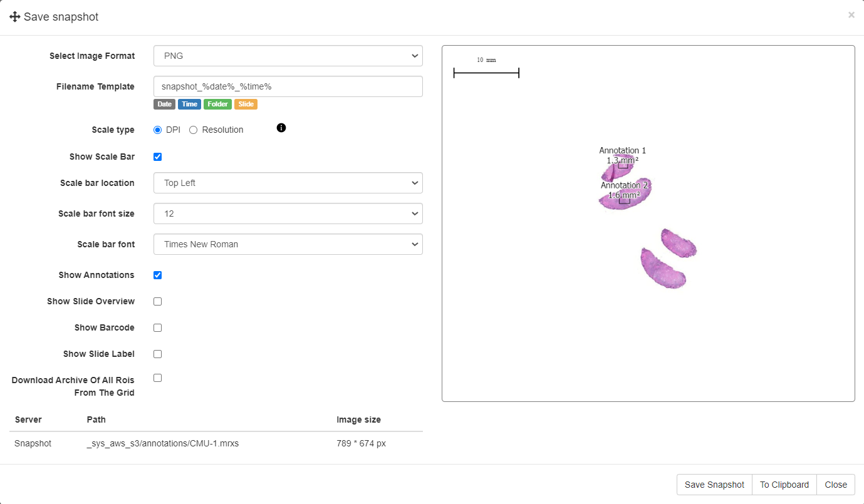Open the Scale bar location dropdown
Screen dimensions: 864x504
[288, 183]
